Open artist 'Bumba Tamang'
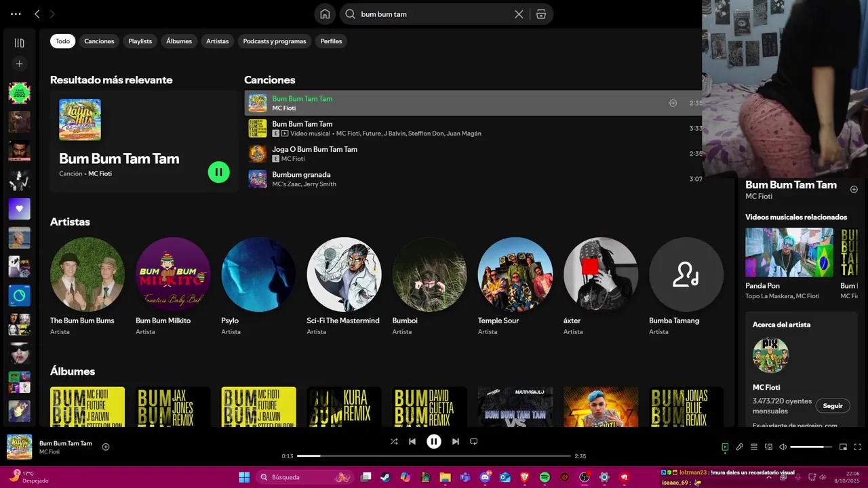Image resolution: width=868 pixels, height=488 pixels. [686, 286]
